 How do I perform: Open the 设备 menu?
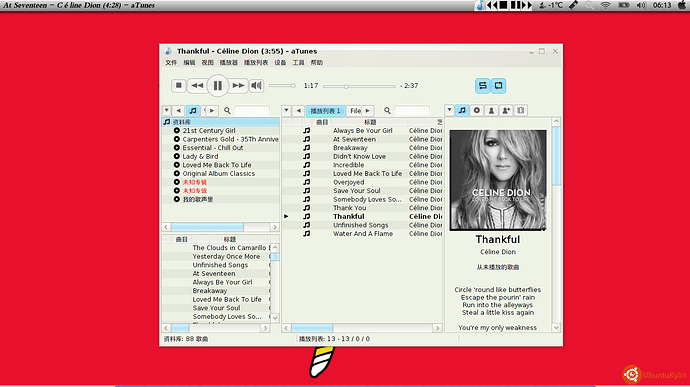[x=280, y=63]
